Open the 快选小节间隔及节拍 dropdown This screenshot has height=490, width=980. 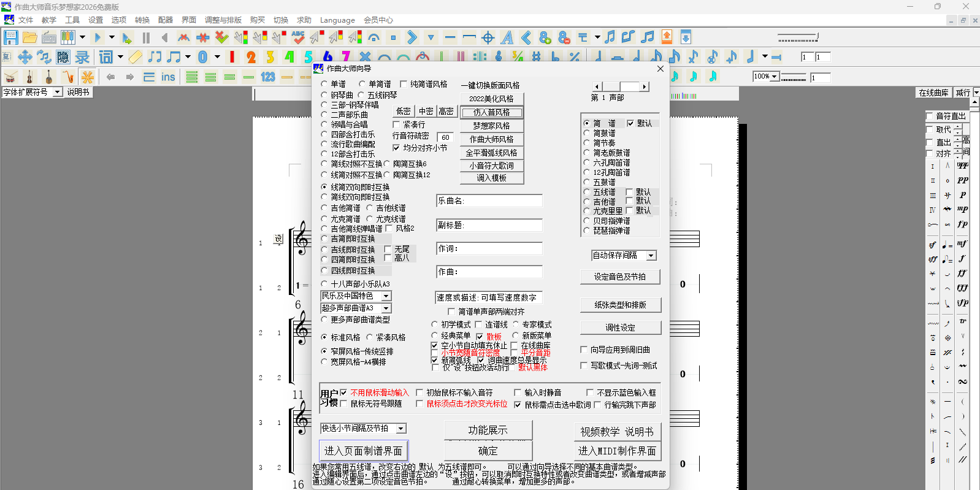pyautogui.click(x=401, y=429)
